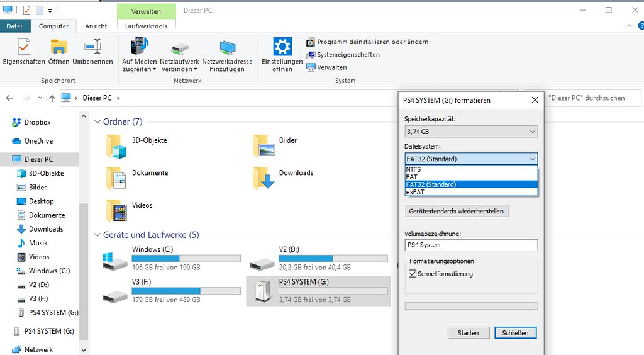
Task: Select the V3 (F:) drive icon
Action: (115, 296)
